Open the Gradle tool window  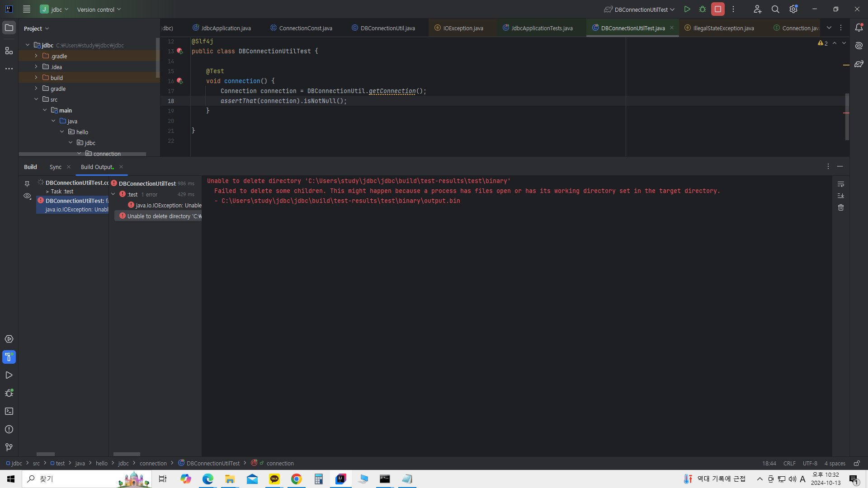click(x=859, y=64)
